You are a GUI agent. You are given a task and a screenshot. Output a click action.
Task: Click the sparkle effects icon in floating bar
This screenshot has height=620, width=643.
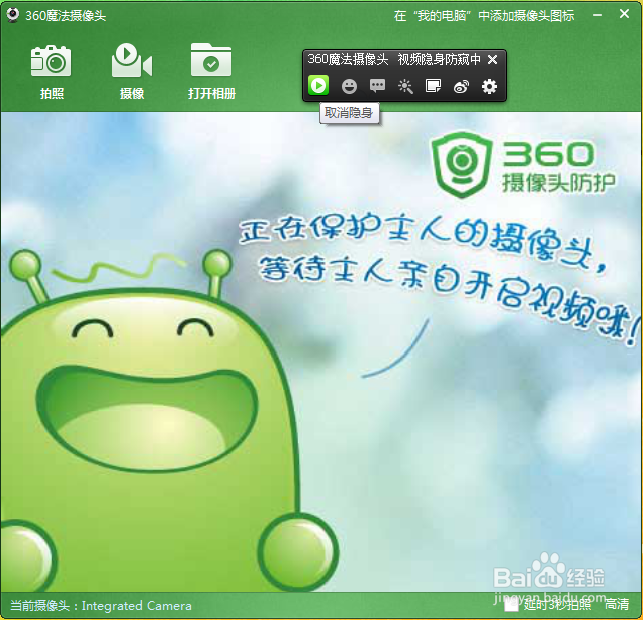pyautogui.click(x=405, y=86)
